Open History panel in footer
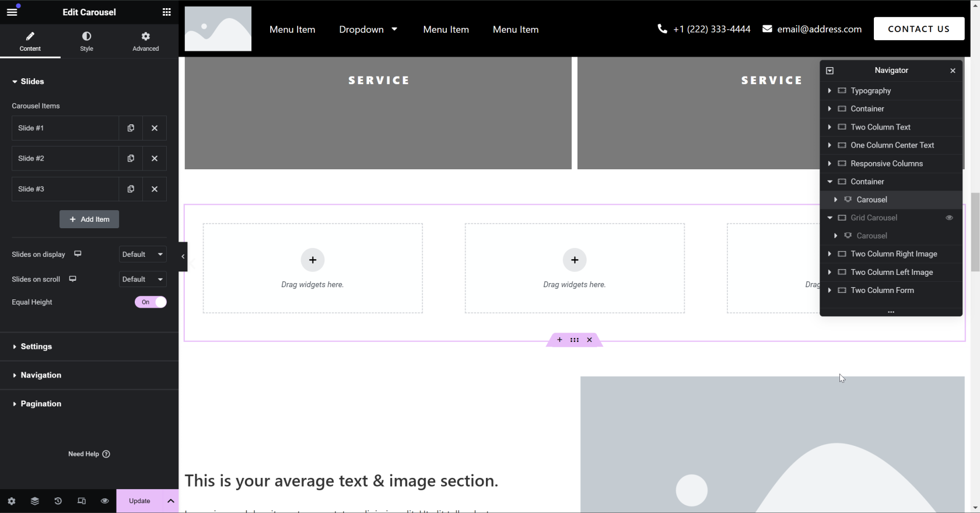 click(x=58, y=501)
